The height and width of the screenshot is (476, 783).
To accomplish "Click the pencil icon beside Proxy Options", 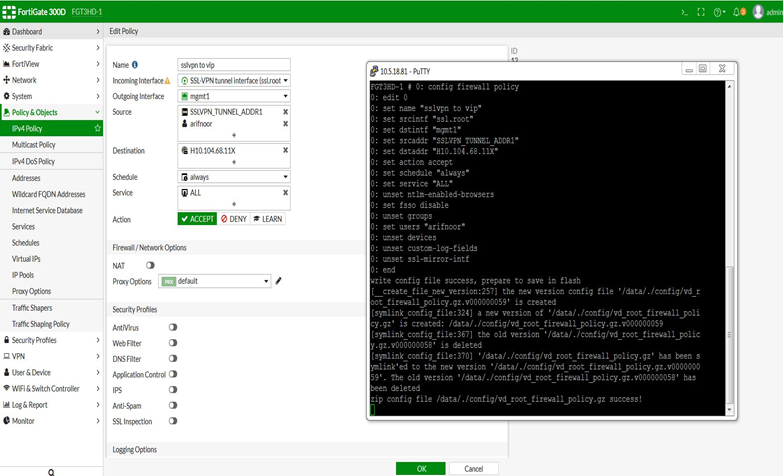I will click(x=279, y=281).
